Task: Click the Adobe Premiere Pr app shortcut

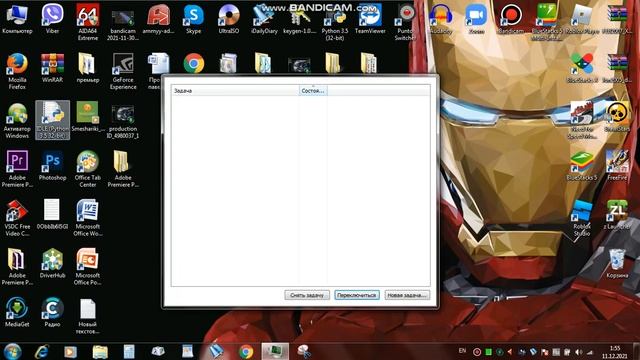Action: click(17, 169)
